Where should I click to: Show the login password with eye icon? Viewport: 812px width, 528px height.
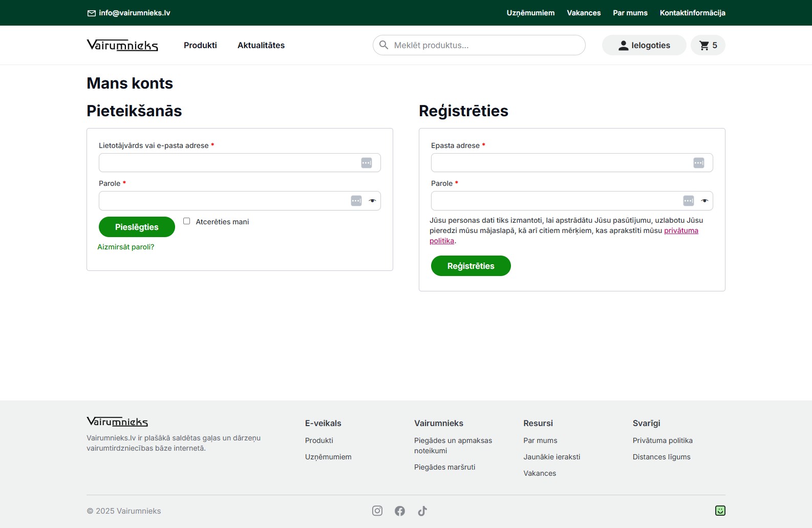[x=372, y=201]
